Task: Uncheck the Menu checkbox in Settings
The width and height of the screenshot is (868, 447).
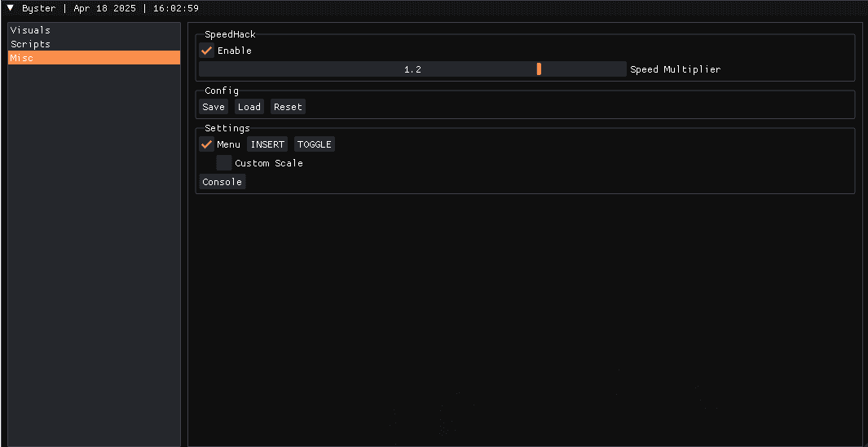Action: click(x=207, y=144)
